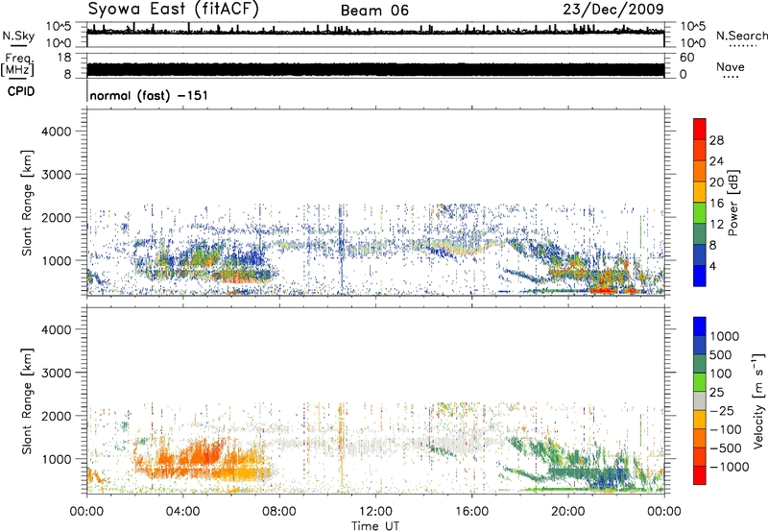Viewport: 768px width, 532px height.
Task: Click the "3000" tick on velocity panel
Action: pyautogui.click(x=57, y=373)
